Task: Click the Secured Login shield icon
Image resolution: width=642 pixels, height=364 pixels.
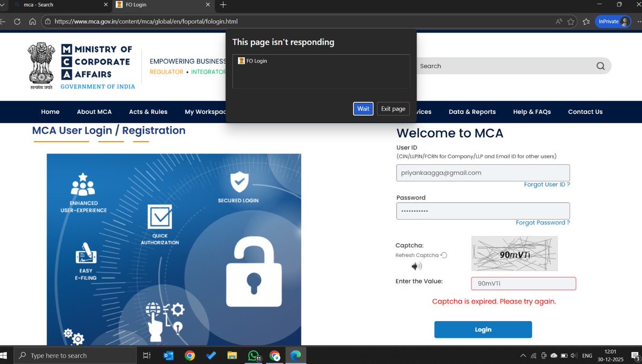Action: (x=239, y=183)
